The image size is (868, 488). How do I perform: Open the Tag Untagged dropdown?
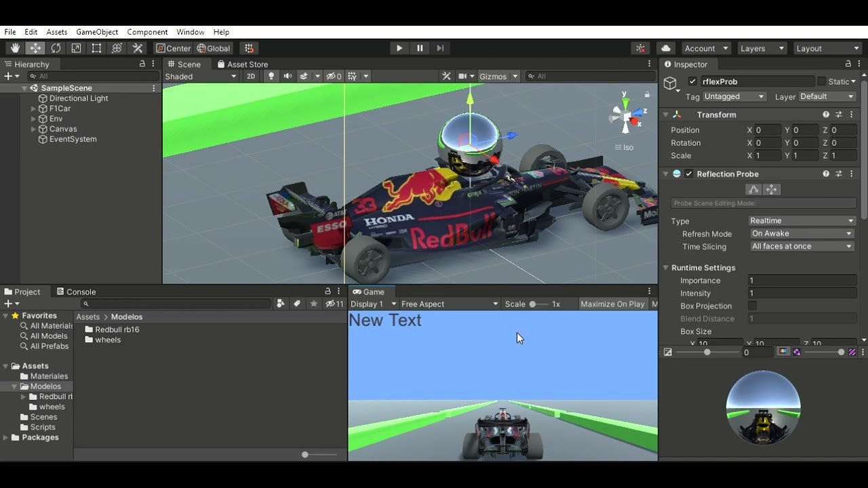(x=734, y=97)
